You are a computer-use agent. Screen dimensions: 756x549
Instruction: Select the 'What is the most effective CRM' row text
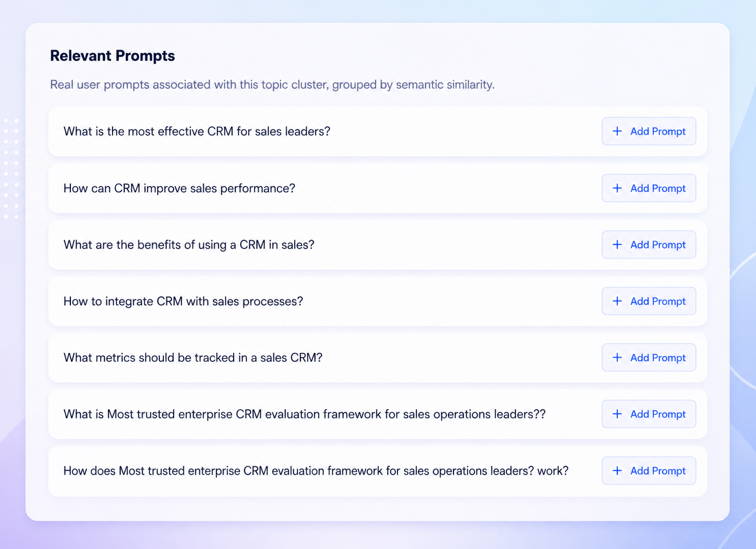197,132
